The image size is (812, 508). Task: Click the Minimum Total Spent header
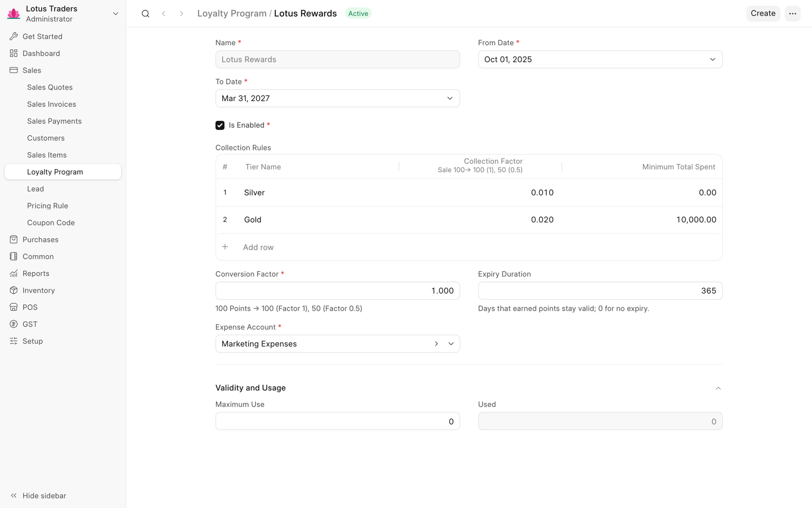pos(679,167)
